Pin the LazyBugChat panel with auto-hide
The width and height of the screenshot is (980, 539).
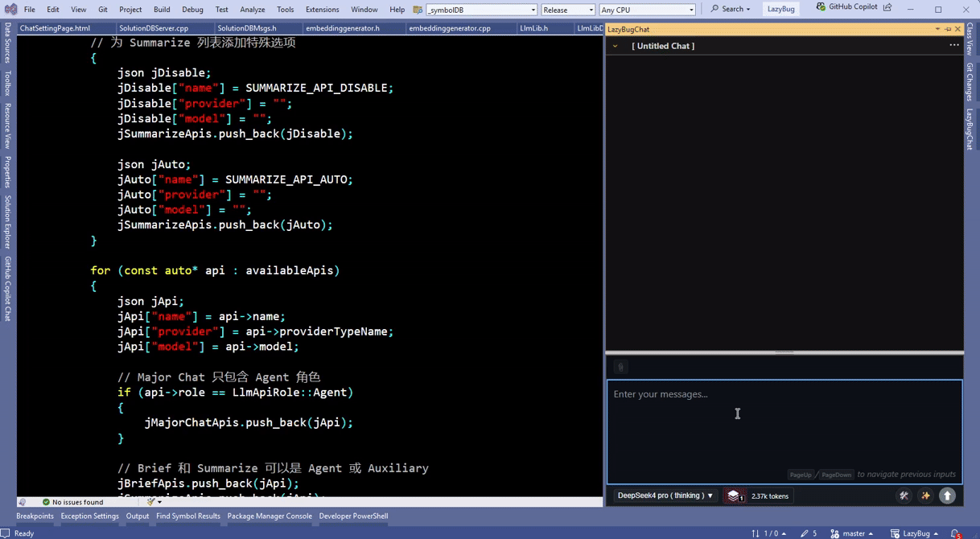tap(948, 29)
